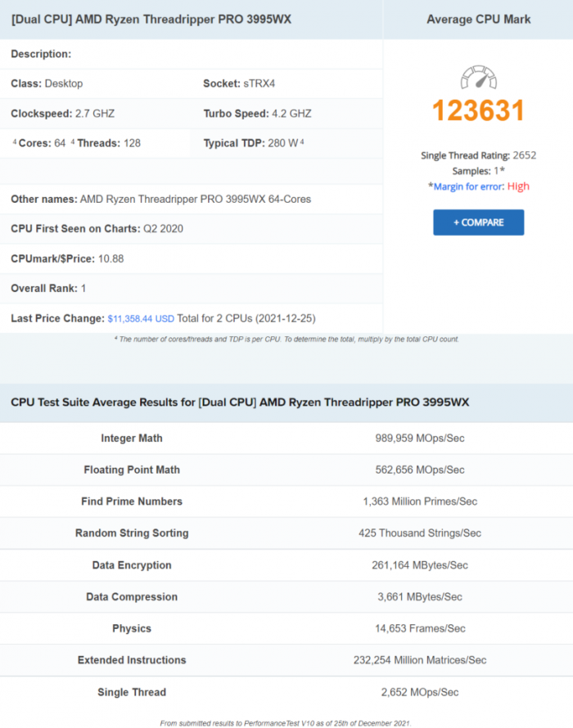Click the CPUmark/$Price: 10.88 value
The image size is (573, 728).
[67, 259]
